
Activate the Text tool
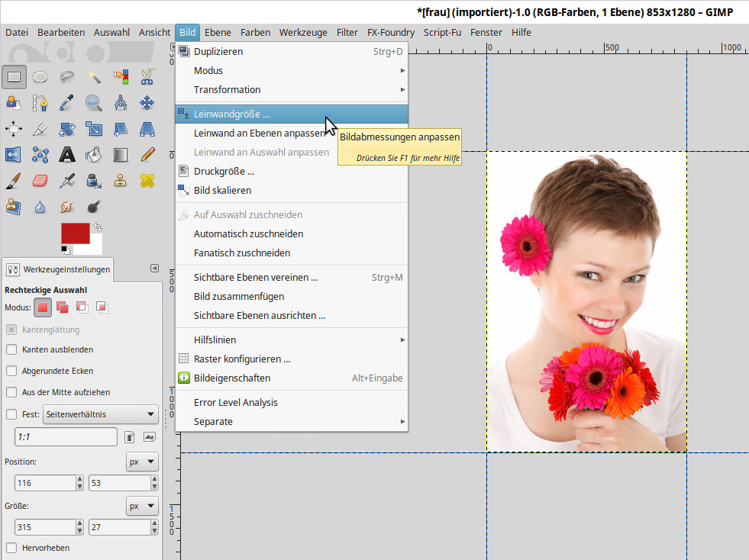point(67,155)
